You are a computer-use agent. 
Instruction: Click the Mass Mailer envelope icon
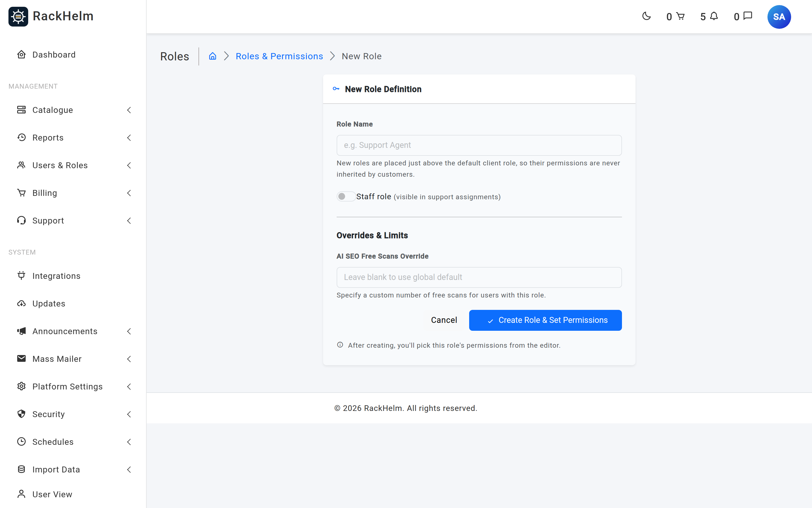click(x=21, y=358)
